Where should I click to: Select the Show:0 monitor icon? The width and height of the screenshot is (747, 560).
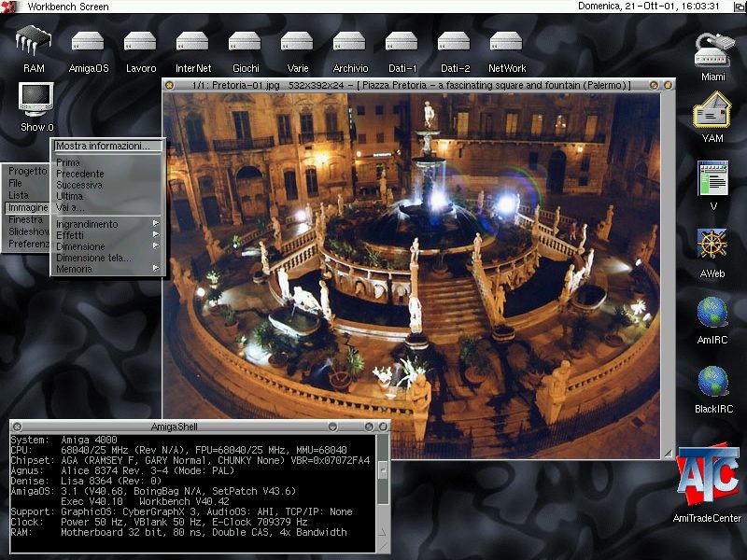[x=36, y=99]
